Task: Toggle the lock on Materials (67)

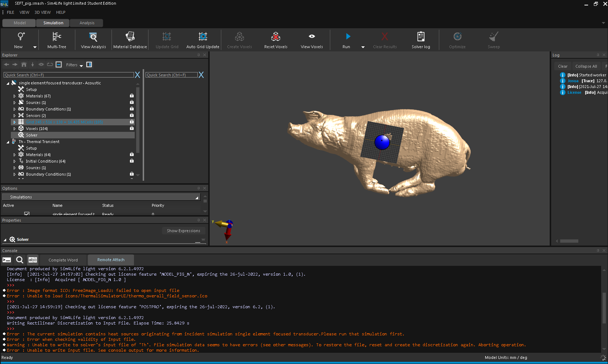Action: point(132,96)
